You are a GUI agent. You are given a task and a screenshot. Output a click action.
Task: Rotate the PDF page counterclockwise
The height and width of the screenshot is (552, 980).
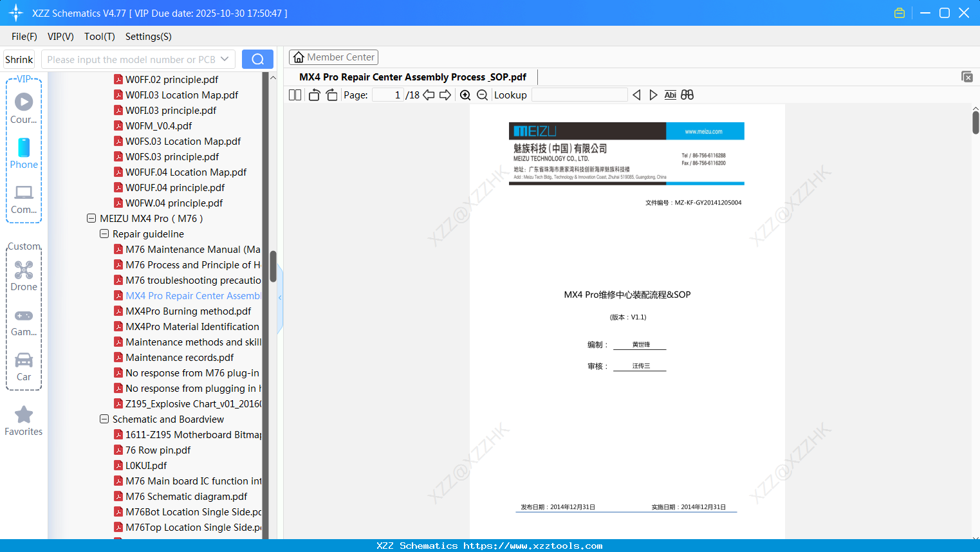click(313, 95)
